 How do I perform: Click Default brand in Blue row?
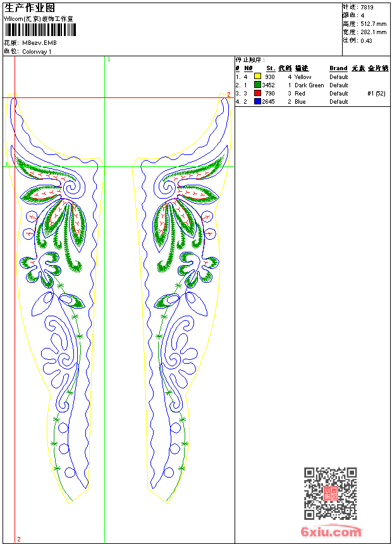coord(339,102)
